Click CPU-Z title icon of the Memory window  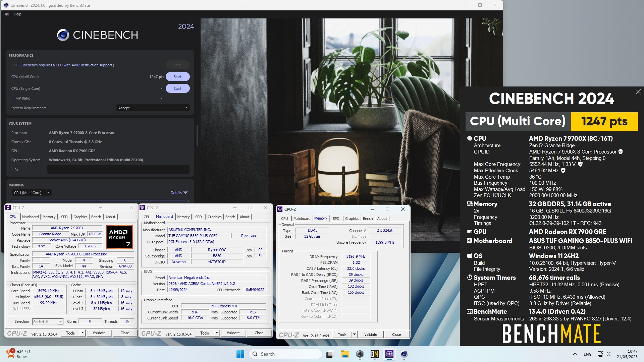coord(280,209)
